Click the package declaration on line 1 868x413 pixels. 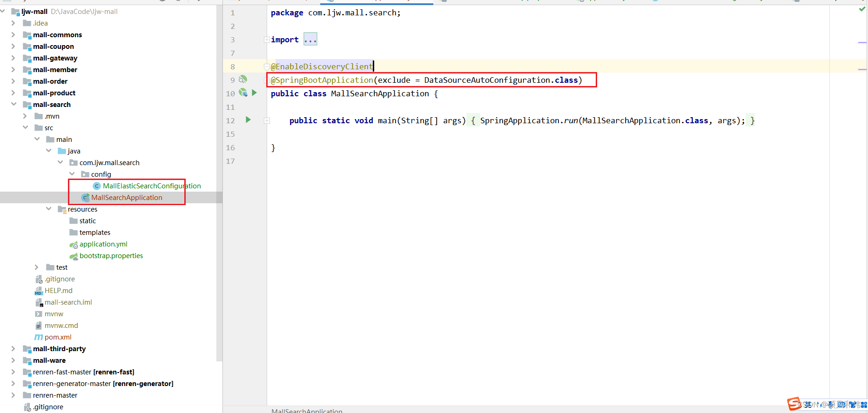pos(336,13)
